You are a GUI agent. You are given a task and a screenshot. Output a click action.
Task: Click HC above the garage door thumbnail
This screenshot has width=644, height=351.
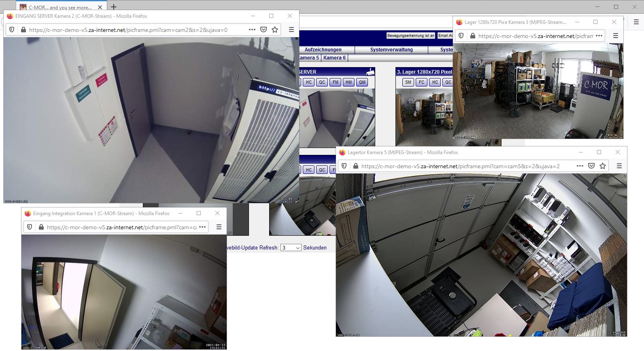click(x=309, y=170)
